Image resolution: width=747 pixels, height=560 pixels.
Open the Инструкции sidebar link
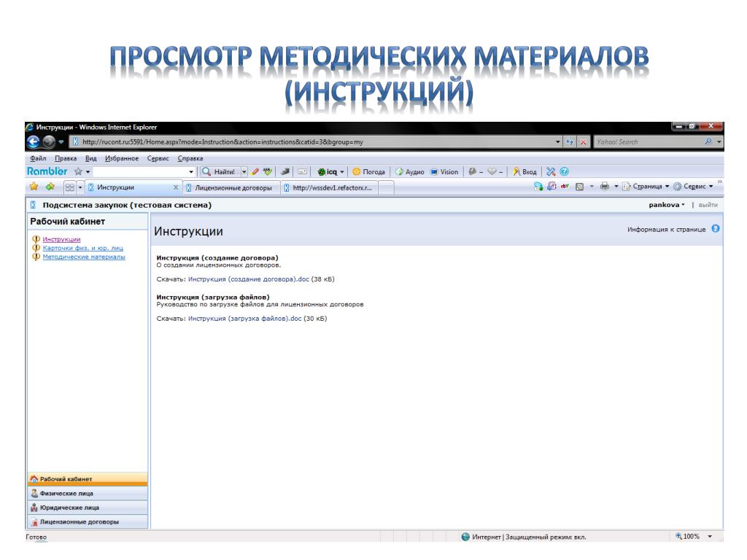pos(61,239)
